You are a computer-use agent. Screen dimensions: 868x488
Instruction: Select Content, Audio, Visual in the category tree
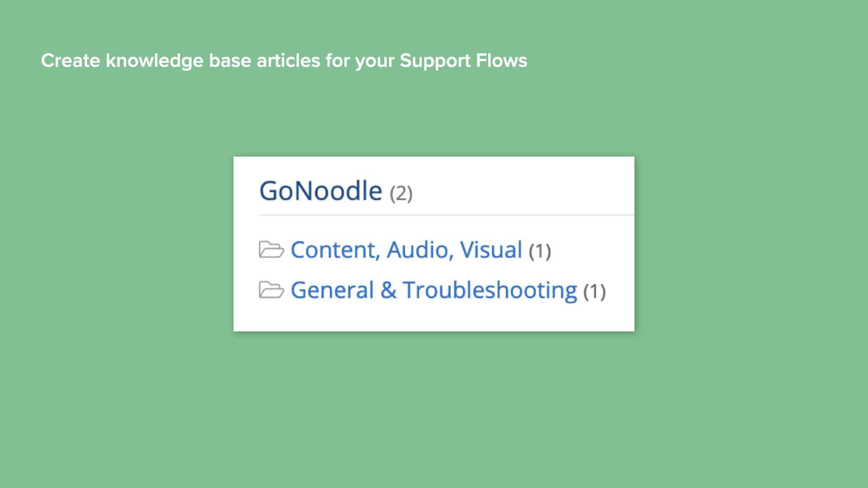coord(406,249)
